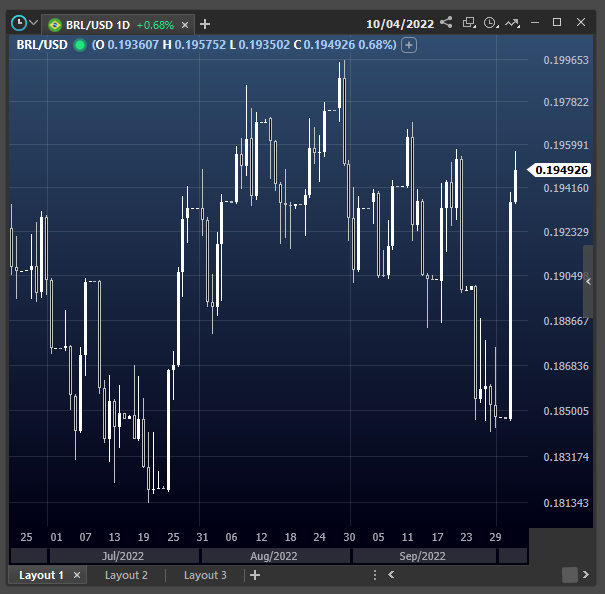Add a new layout with plus icon

click(x=255, y=575)
